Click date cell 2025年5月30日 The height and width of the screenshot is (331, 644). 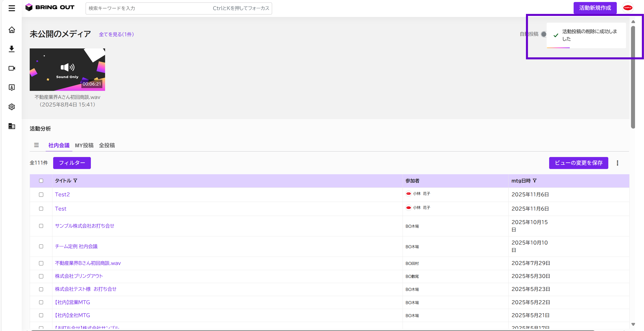click(x=530, y=276)
